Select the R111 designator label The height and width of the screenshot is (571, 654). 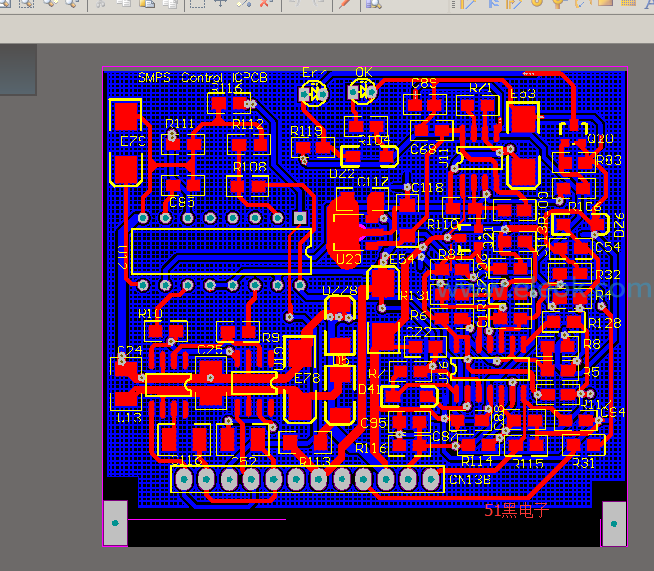pyautogui.click(x=179, y=124)
